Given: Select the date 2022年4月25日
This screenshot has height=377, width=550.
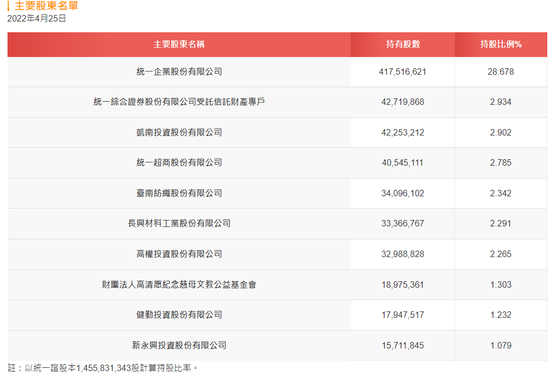Looking at the screenshot, I should point(36,19).
